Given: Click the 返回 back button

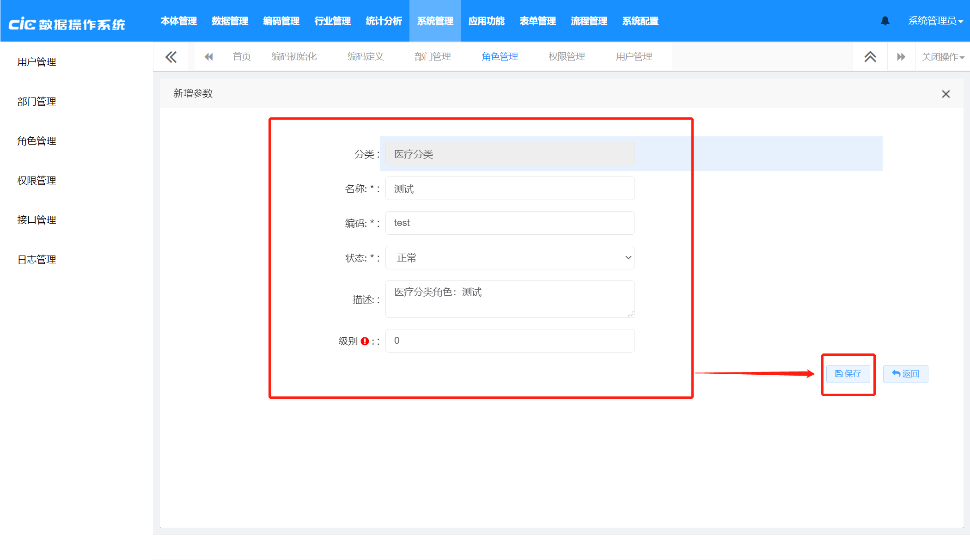Looking at the screenshot, I should 905,374.
